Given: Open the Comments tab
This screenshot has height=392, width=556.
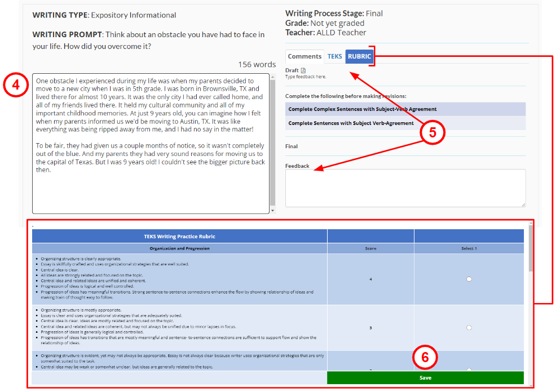Looking at the screenshot, I should point(305,56).
